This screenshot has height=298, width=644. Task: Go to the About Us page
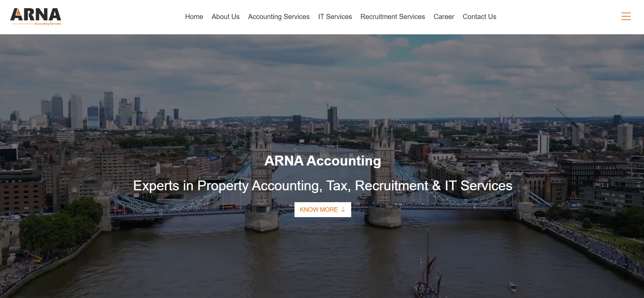(226, 17)
